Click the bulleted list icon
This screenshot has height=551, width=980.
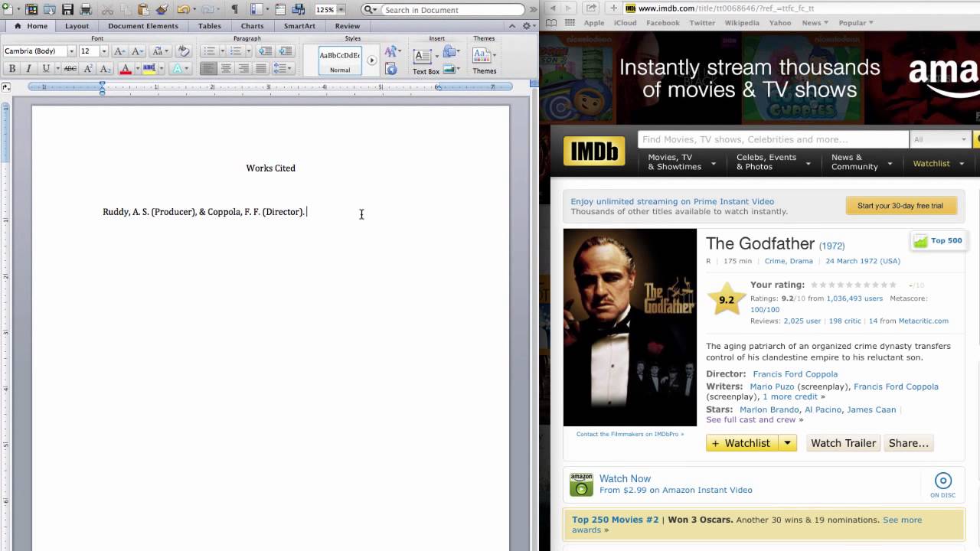click(209, 51)
